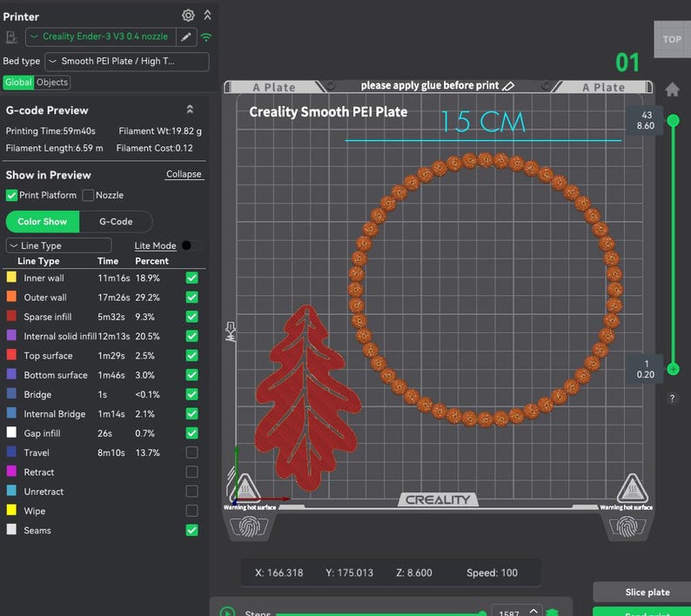Enable Wipe display checkbox
Screen dimensions: 691x616
[x=191, y=511]
